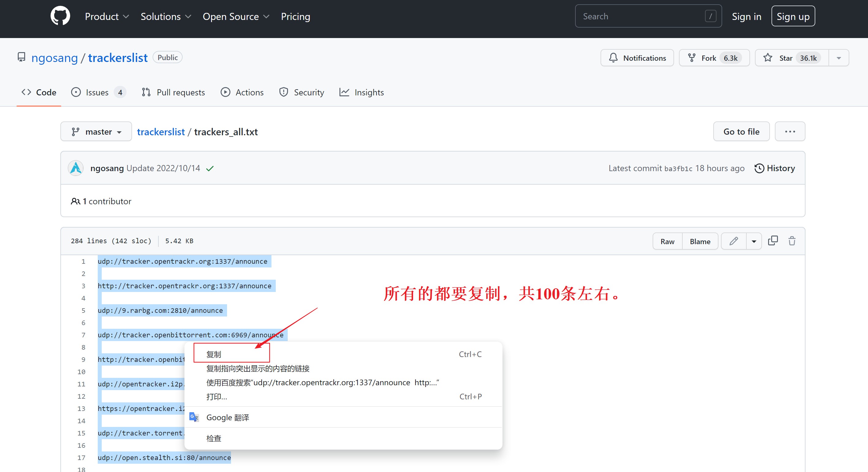Open the master branch selector

[x=96, y=132]
